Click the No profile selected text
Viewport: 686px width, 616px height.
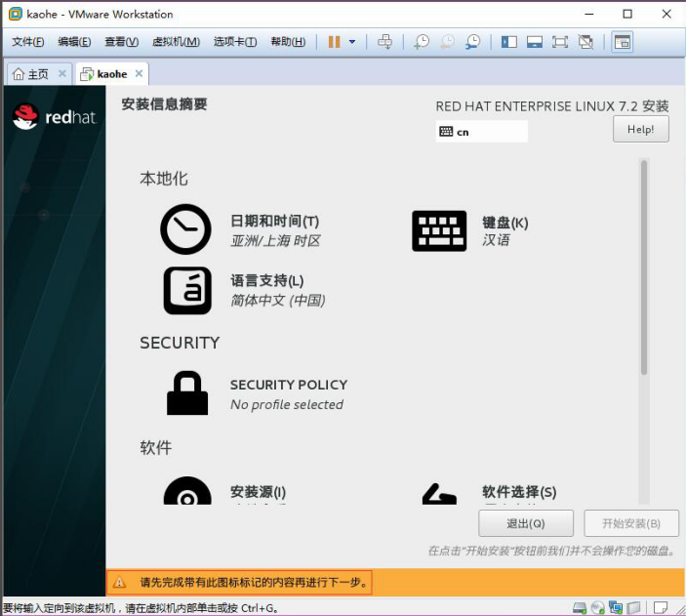(287, 404)
